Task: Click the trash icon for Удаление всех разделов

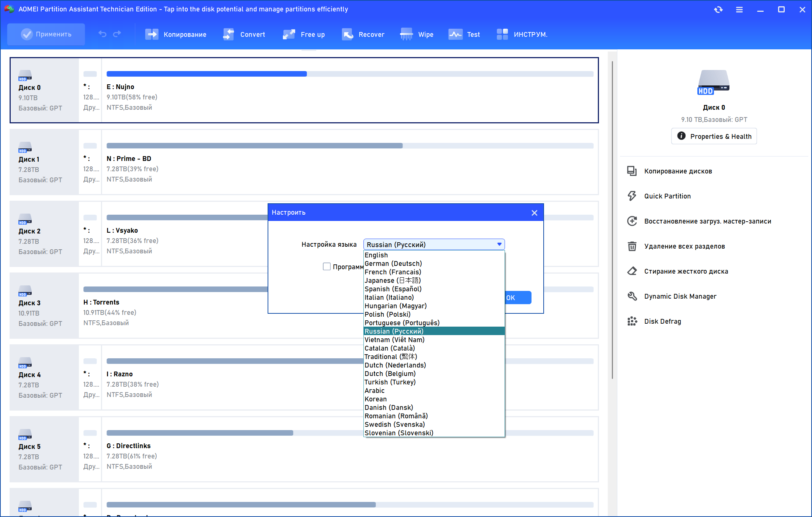Action: 632,246
